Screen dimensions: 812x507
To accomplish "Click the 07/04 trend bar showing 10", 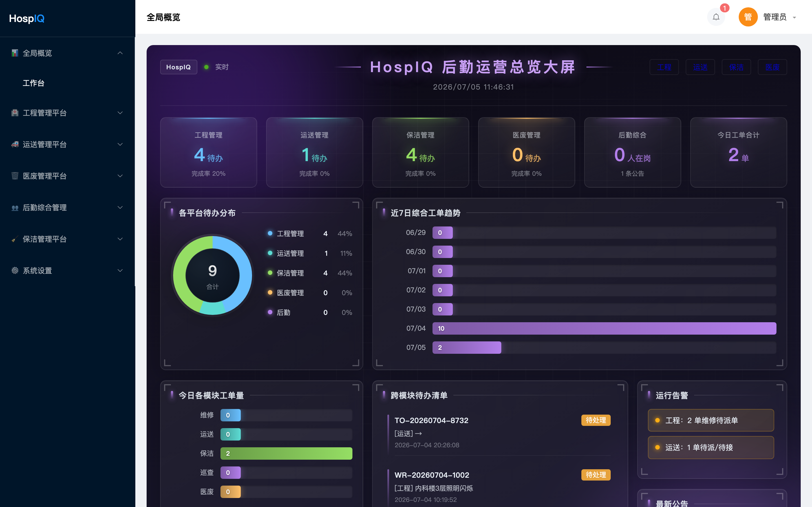I will pyautogui.click(x=604, y=328).
